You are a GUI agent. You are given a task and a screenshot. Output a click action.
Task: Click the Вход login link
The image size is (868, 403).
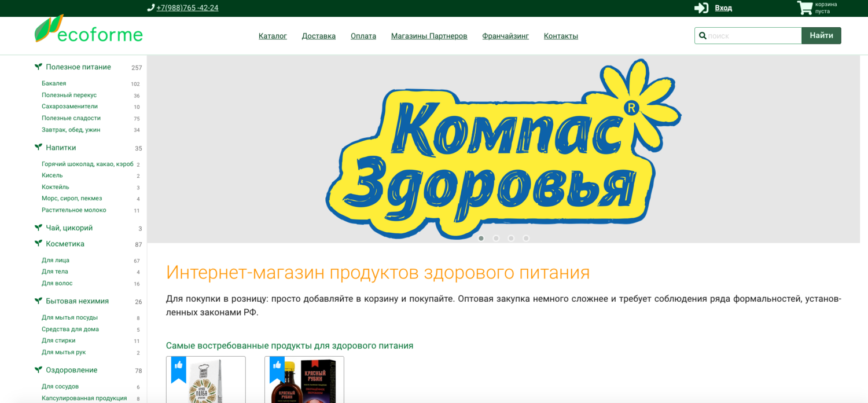pos(723,8)
